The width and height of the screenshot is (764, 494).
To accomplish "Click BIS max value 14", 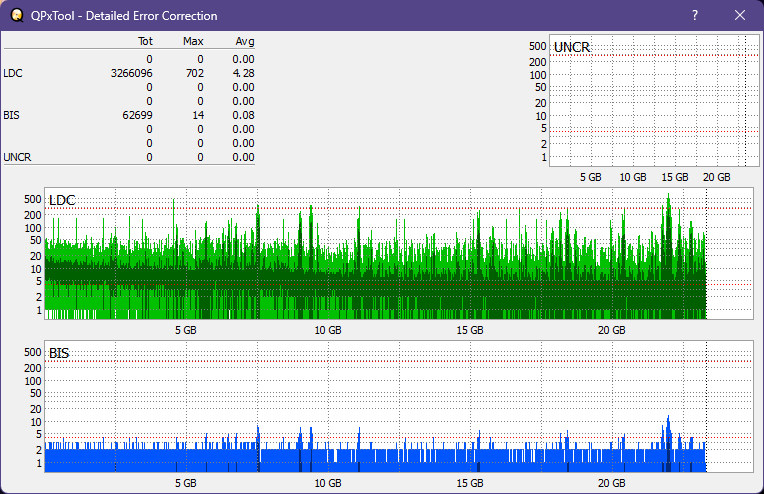I will click(x=198, y=115).
